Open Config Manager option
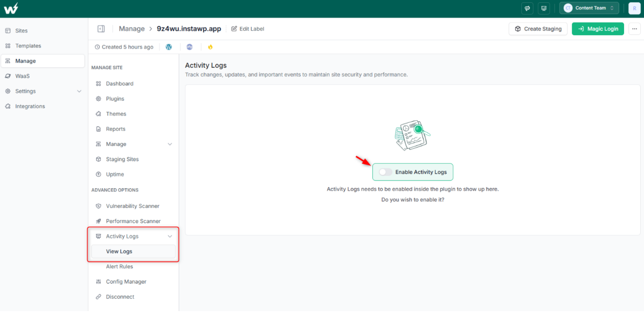This screenshot has width=644, height=317. [x=134, y=281]
